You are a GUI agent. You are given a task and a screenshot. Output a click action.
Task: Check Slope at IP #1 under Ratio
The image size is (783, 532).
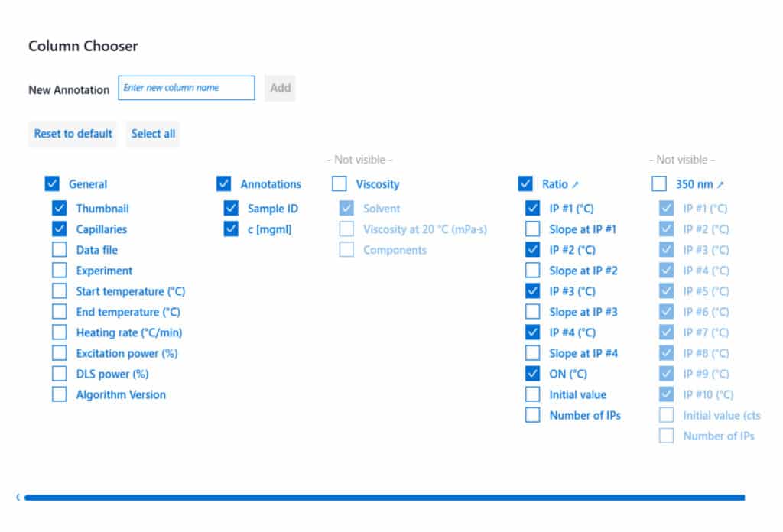[533, 229]
